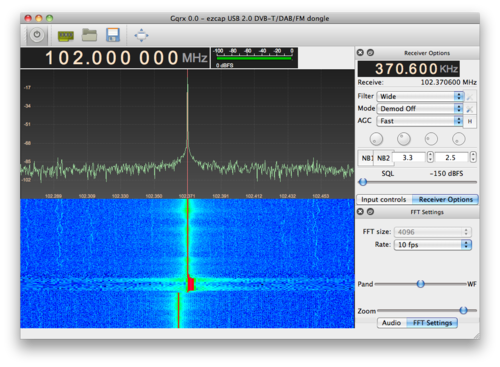Switch to the FFT Settings tab
The width and height of the screenshot is (500, 367).
tap(432, 323)
